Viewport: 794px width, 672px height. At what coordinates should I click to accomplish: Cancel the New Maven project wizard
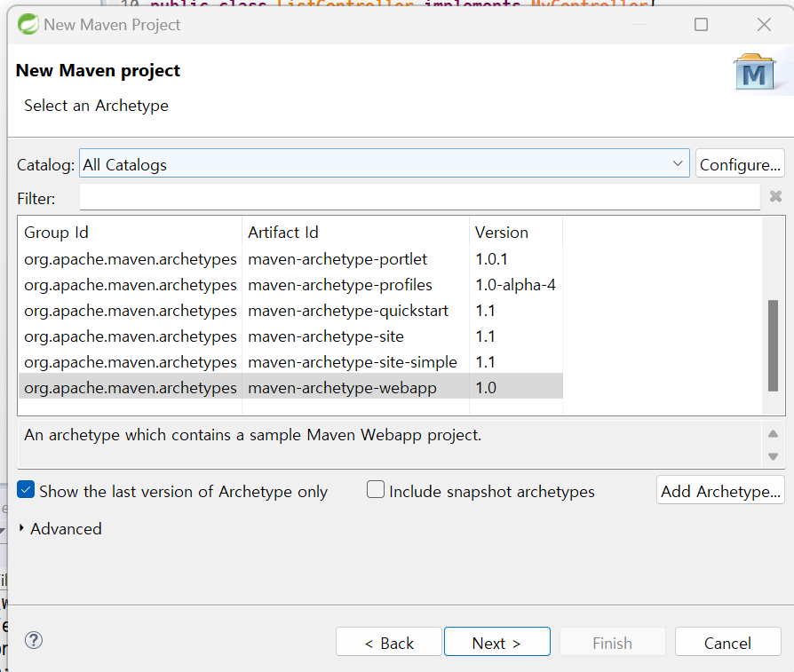click(x=727, y=642)
